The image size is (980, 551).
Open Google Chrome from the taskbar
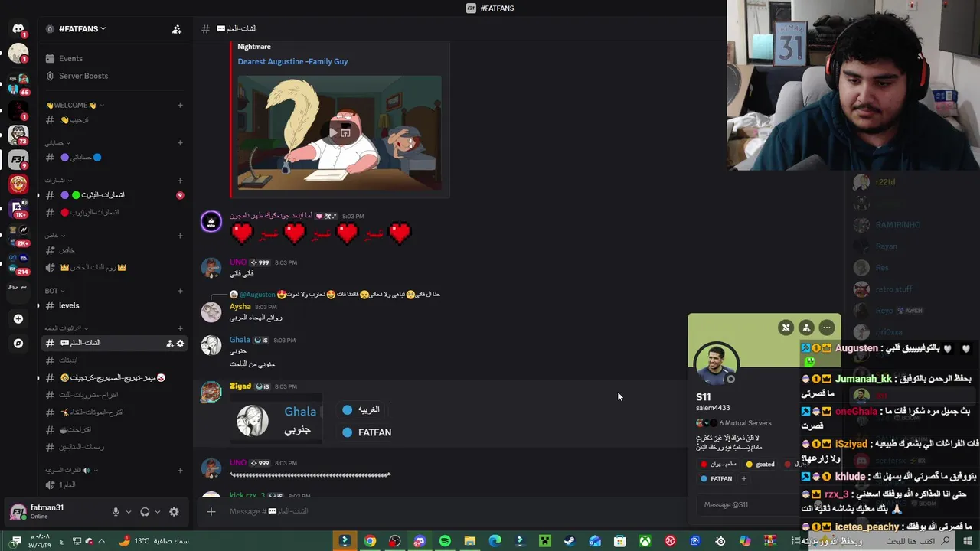pyautogui.click(x=370, y=541)
